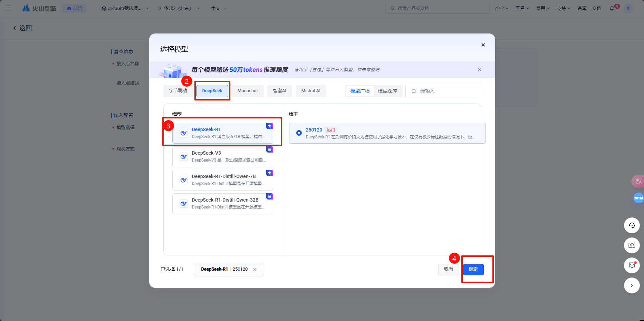This screenshot has width=644, height=321.
Task: Expand the 费用 menu
Action: 543,8
